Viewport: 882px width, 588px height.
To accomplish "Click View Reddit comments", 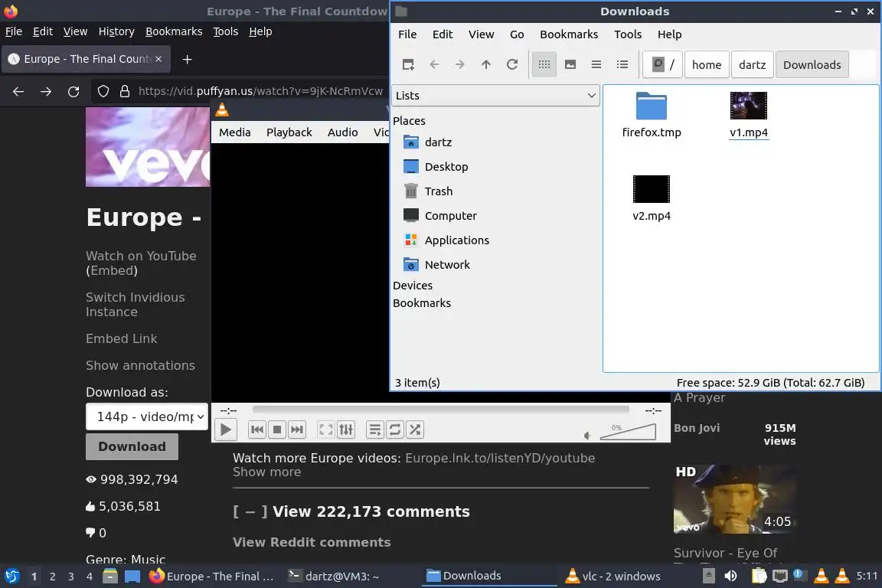I will 312,542.
